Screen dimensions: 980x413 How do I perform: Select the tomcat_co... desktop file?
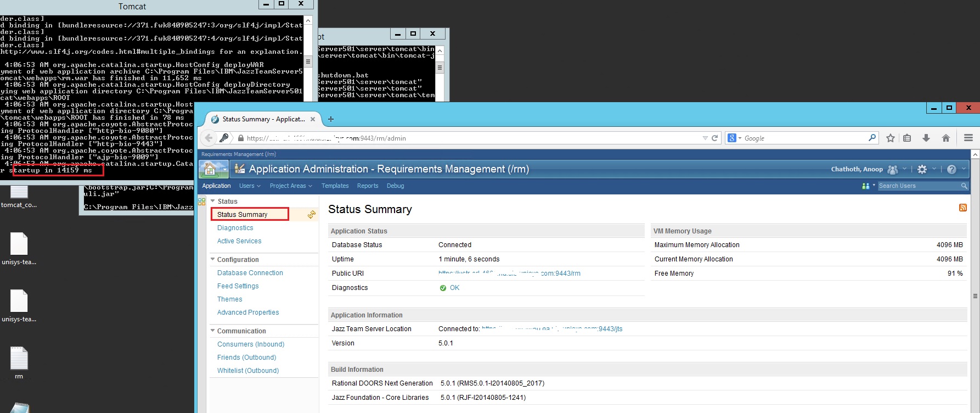coord(19,198)
